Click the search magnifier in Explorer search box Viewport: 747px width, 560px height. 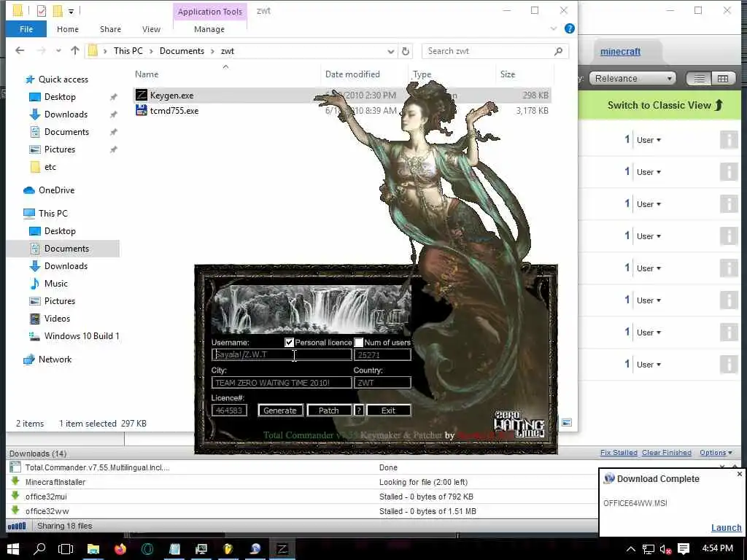pyautogui.click(x=558, y=51)
